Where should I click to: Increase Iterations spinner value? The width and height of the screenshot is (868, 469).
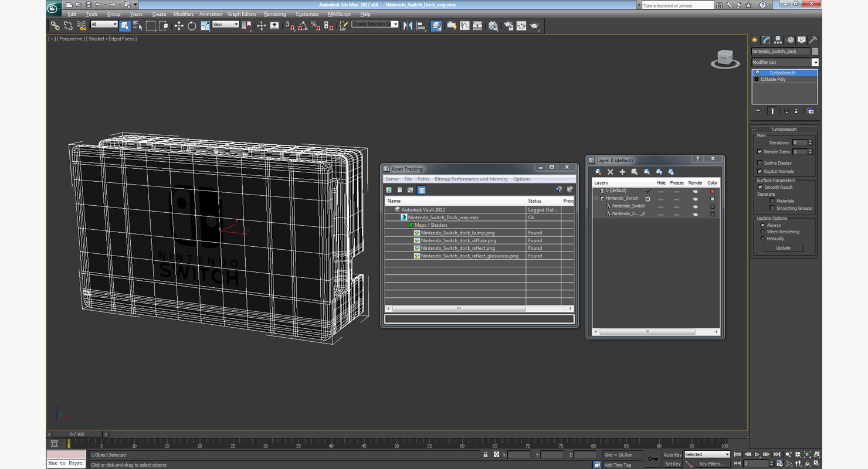[x=811, y=141]
